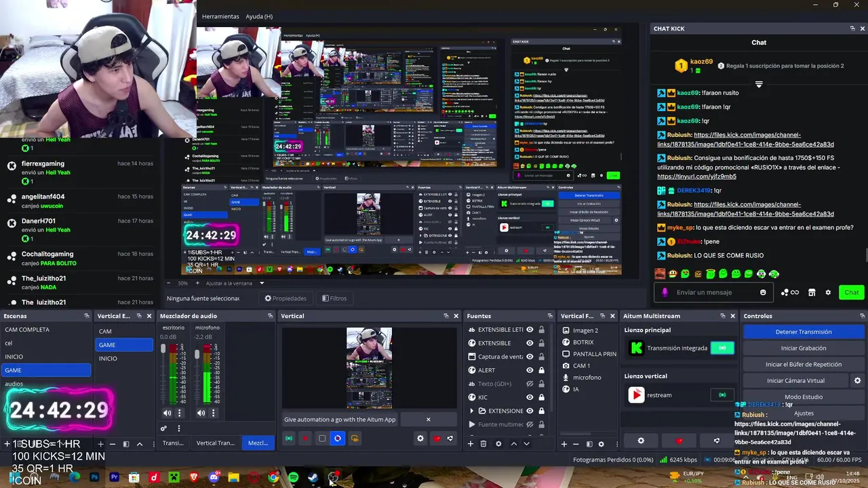
Task: Open Vertical dock settings gear
Action: [x=420, y=439]
